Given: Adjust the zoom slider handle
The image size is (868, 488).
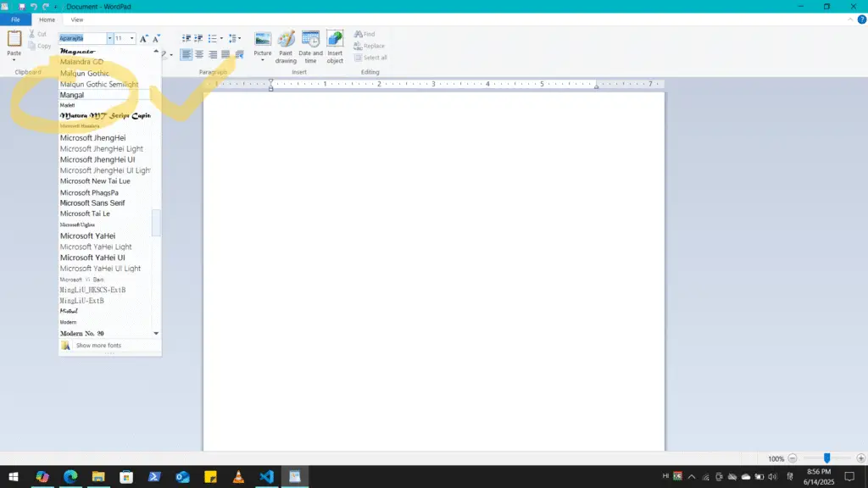Looking at the screenshot, I should pos(826,458).
